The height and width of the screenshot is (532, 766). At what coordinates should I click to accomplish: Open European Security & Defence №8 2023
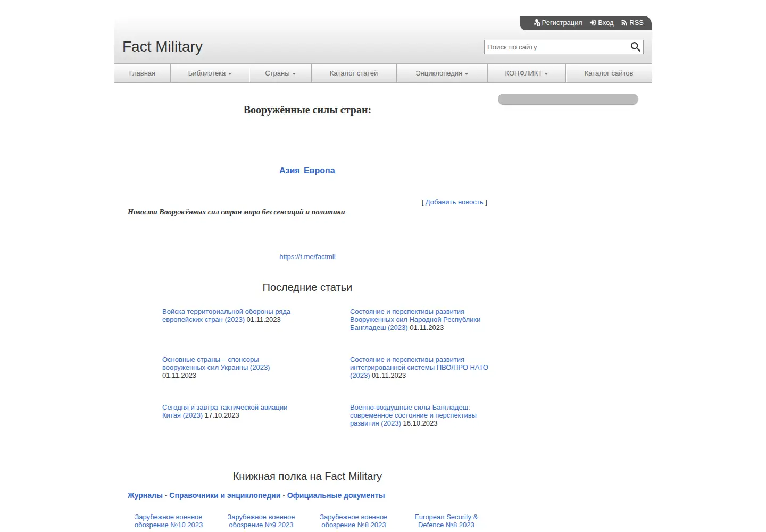(x=446, y=521)
